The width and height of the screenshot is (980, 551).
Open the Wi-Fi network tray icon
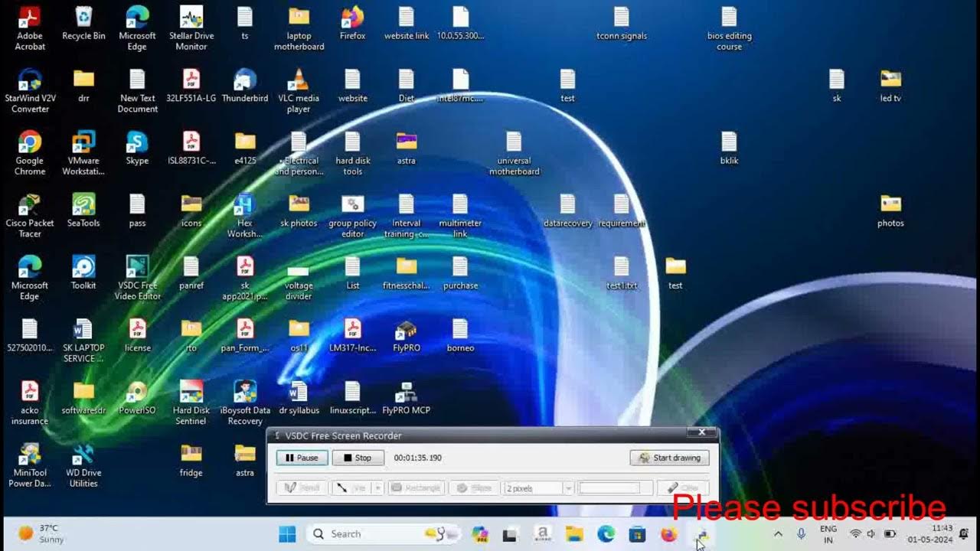pos(855,534)
